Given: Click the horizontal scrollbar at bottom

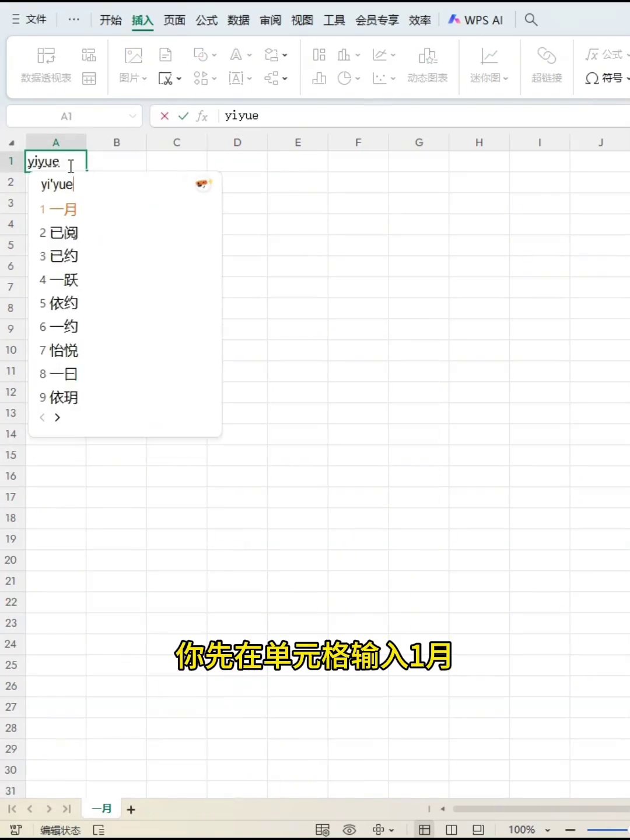Looking at the screenshot, I should pos(541,809).
